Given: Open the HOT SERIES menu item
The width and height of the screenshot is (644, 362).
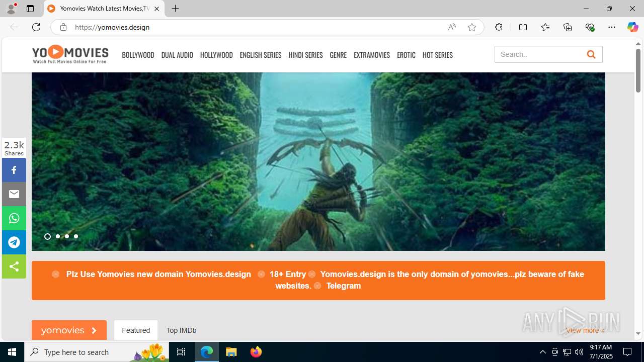Looking at the screenshot, I should pyautogui.click(x=438, y=55).
